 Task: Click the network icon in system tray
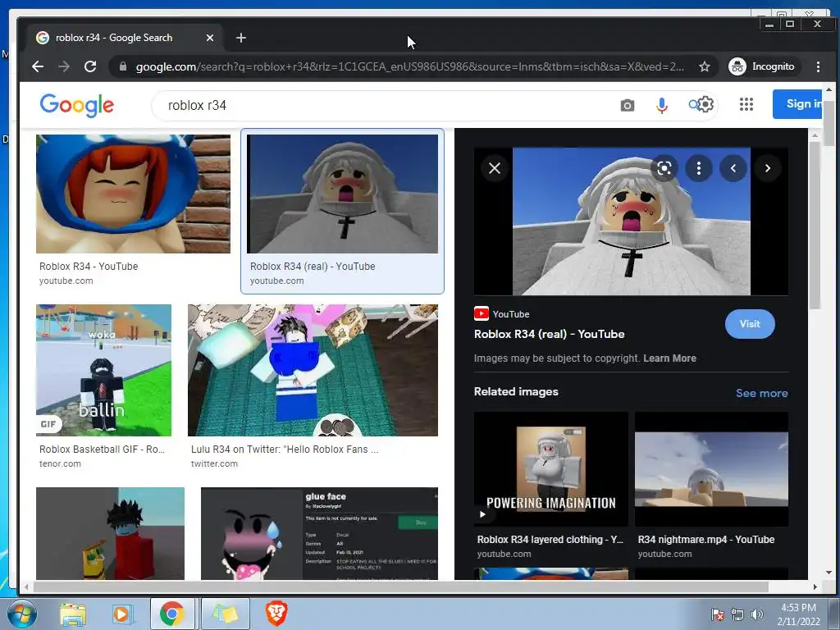point(737,614)
